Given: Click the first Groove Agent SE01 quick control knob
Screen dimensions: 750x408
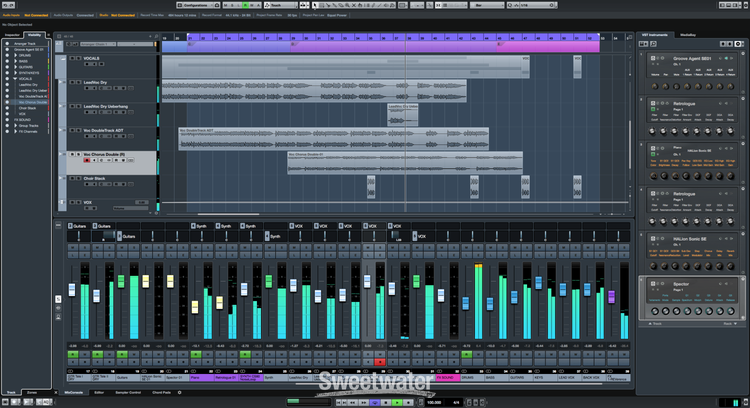Looking at the screenshot, I should 654,87.
